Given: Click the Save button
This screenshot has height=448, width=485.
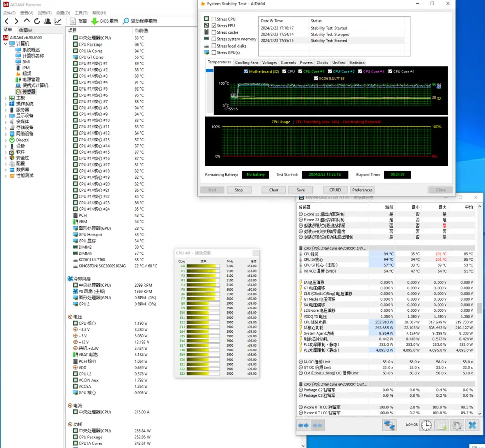Looking at the screenshot, I should 301,190.
